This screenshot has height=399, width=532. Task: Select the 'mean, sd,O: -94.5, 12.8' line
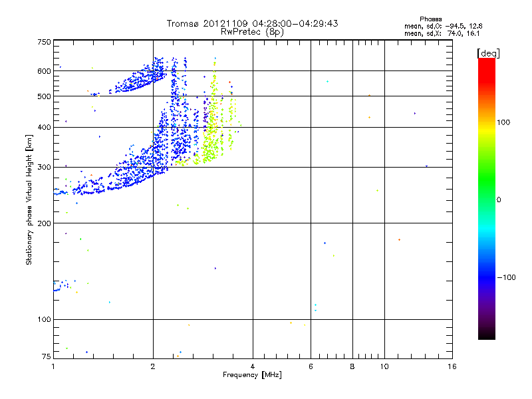tap(443, 26)
